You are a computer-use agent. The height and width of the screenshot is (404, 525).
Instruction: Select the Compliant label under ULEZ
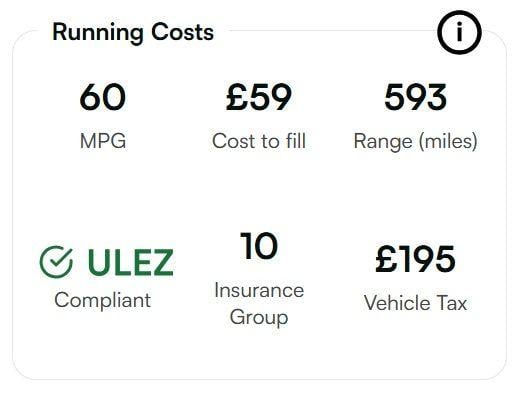point(102,301)
